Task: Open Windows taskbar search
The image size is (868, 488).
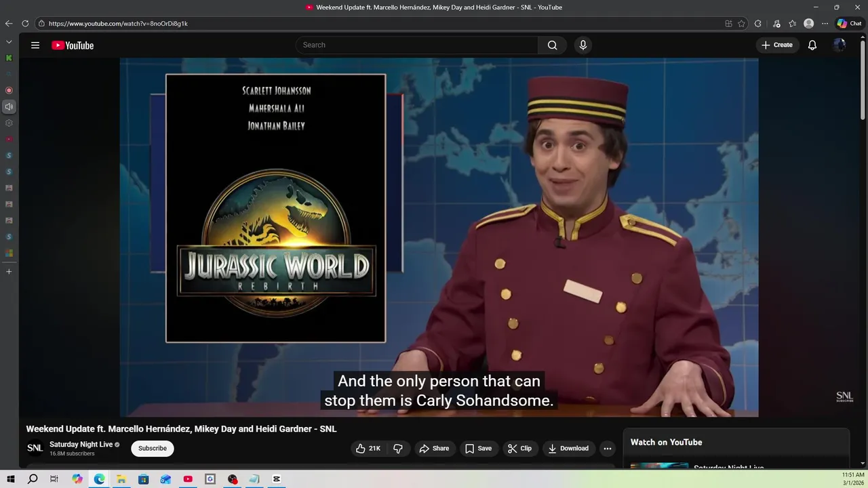Action: point(33,479)
